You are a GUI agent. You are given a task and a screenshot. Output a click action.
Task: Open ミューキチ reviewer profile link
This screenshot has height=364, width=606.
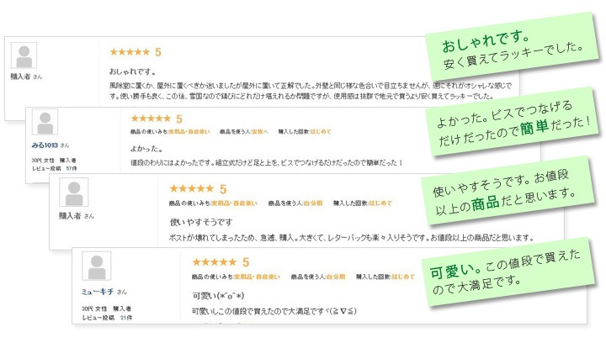pos(98,292)
